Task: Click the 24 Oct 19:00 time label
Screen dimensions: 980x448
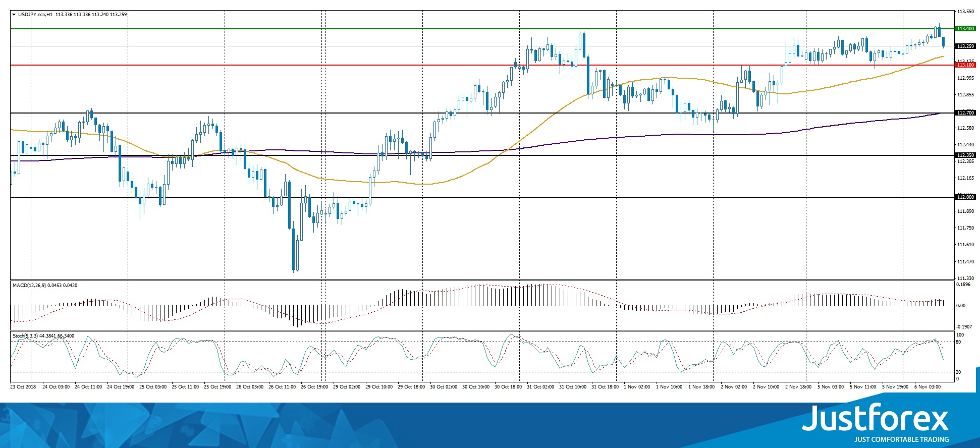Action: point(121,387)
